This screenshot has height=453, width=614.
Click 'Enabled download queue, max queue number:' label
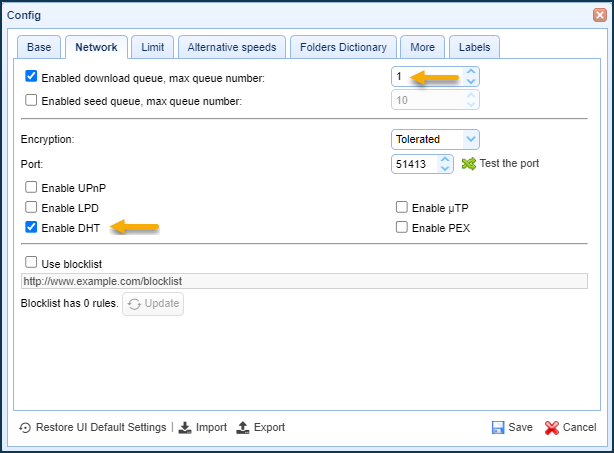tap(153, 78)
